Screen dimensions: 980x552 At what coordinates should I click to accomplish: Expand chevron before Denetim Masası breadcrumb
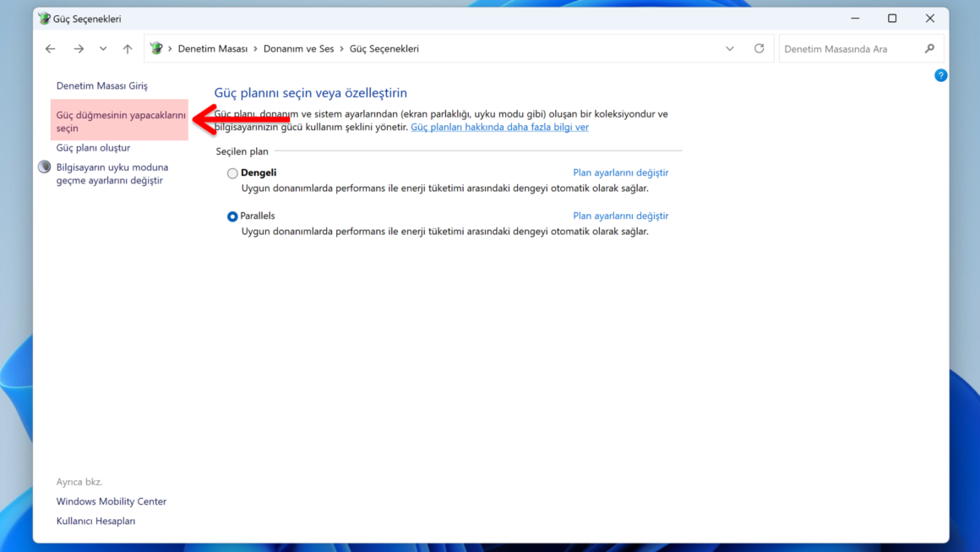click(x=170, y=49)
